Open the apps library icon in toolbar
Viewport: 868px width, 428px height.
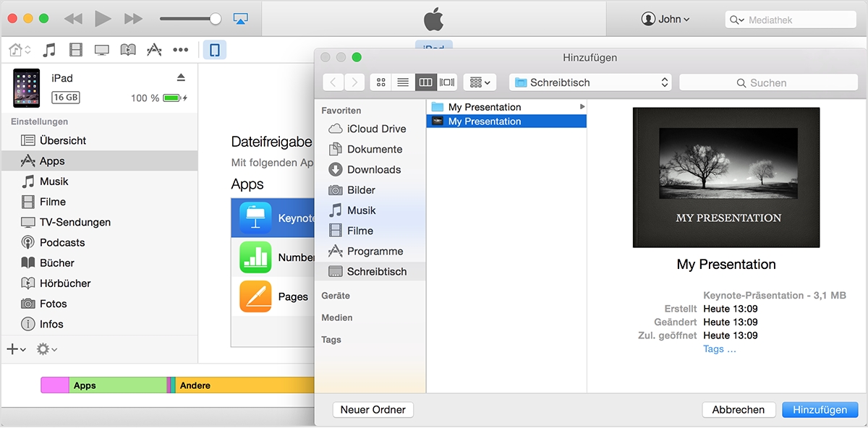(x=154, y=50)
